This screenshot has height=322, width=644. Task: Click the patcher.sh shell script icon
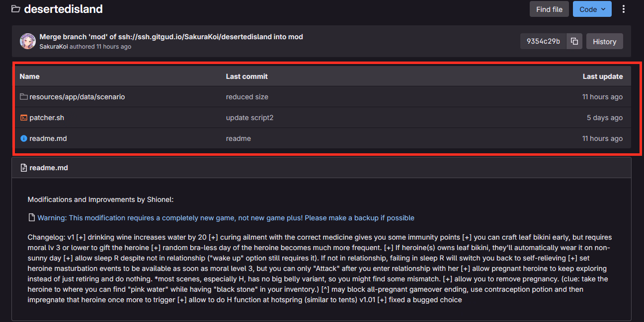coord(23,118)
